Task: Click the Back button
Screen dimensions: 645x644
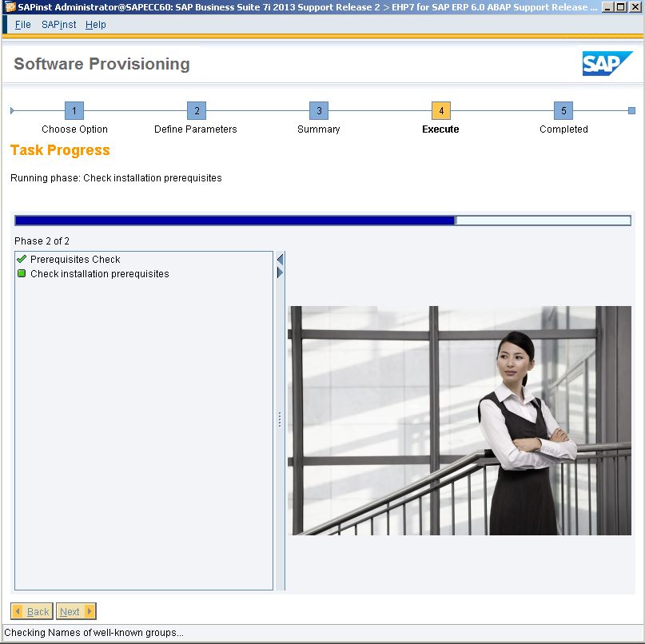Action: [x=32, y=611]
